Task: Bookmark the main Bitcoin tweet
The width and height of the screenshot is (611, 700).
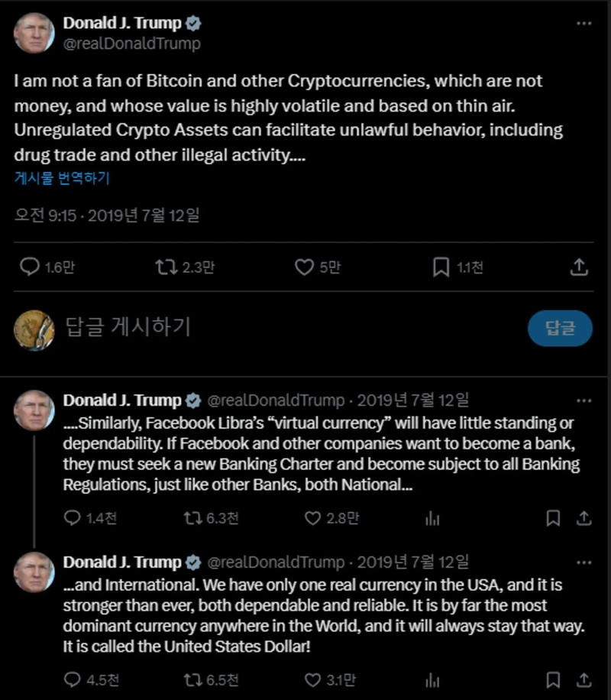Action: tap(441, 267)
